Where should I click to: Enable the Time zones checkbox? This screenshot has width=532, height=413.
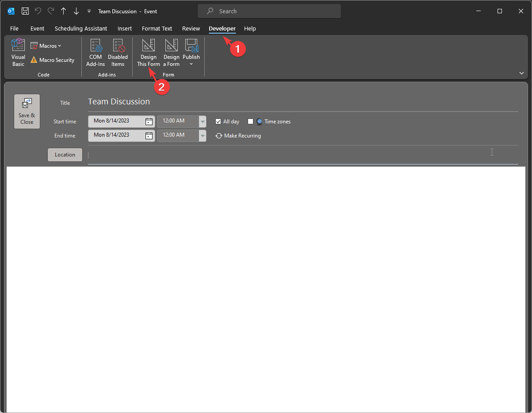pyautogui.click(x=250, y=122)
